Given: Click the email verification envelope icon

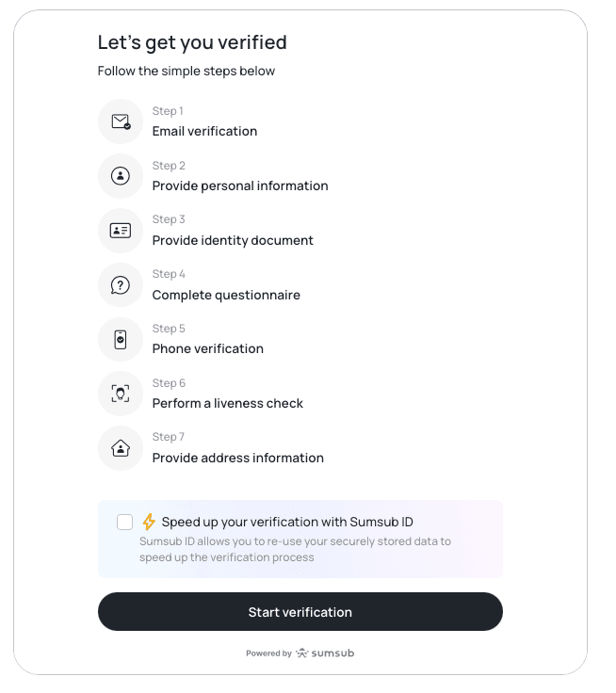Looking at the screenshot, I should tap(121, 121).
